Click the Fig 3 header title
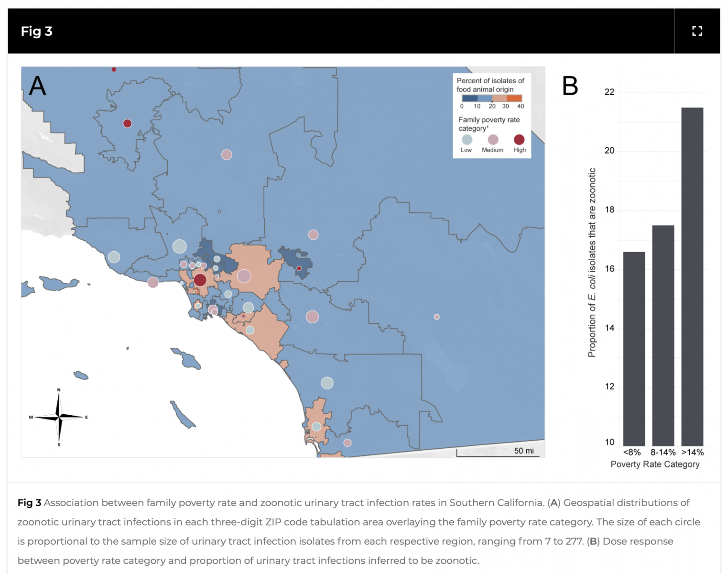The height and width of the screenshot is (574, 728). pos(36,31)
